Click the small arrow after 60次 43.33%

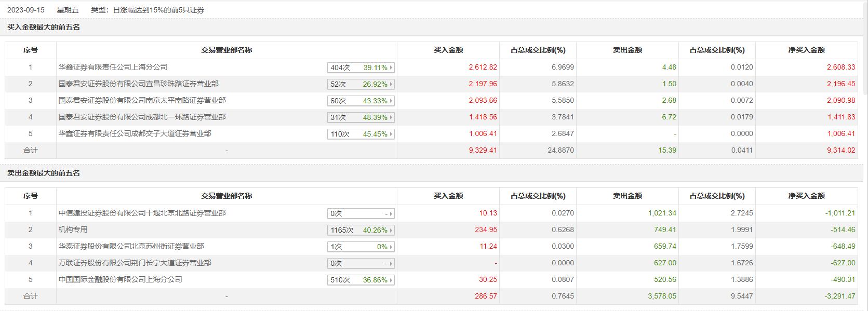click(x=391, y=101)
